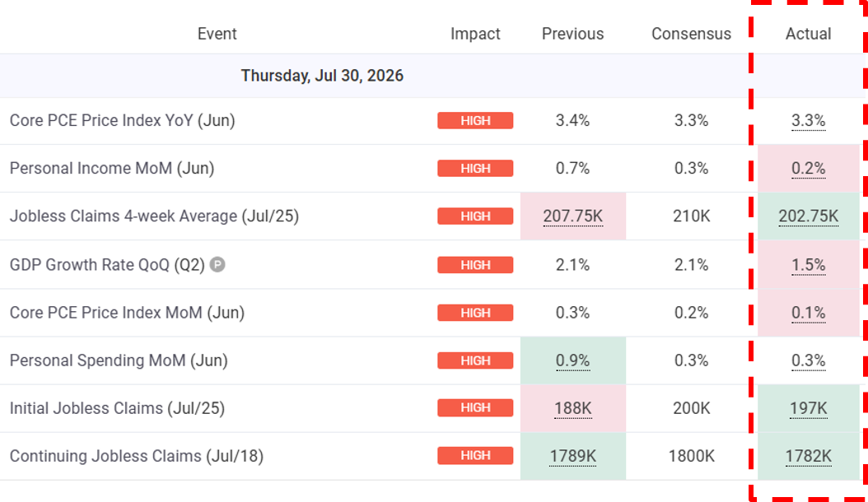Click the Impact column header
This screenshot has height=502, width=868.
pyautogui.click(x=475, y=34)
